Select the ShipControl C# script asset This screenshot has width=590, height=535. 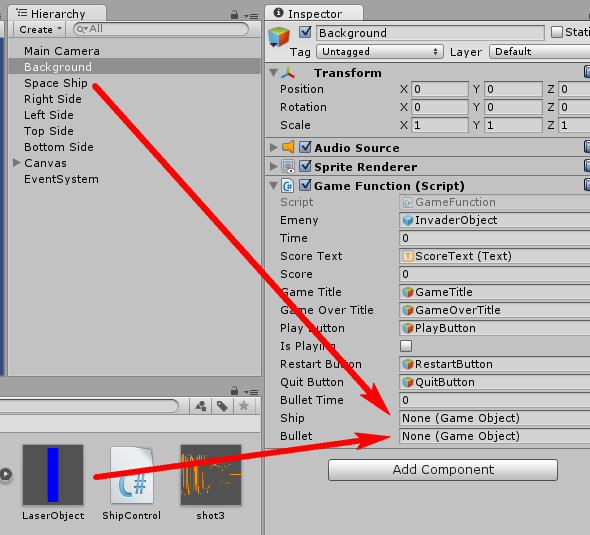[x=132, y=475]
